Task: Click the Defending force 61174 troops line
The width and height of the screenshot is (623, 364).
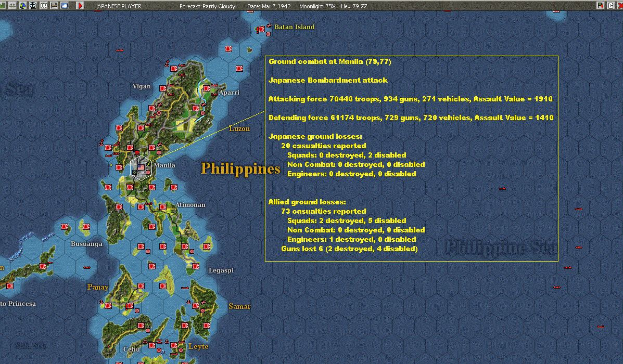Action: point(411,118)
